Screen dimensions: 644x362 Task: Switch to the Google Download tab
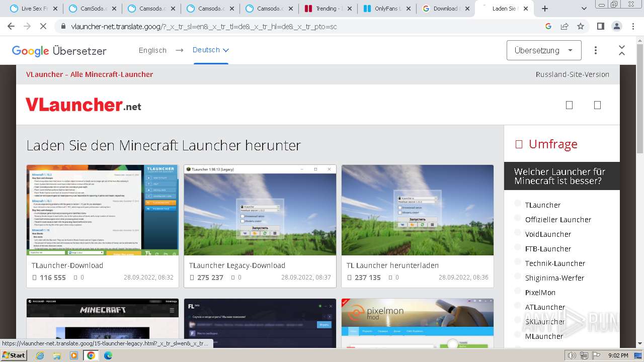pos(445,9)
